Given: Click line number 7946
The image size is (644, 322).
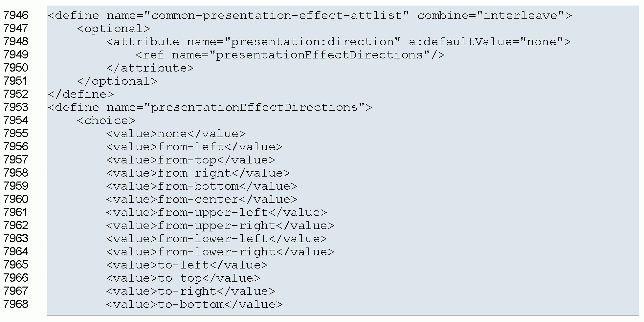Looking at the screenshot, I should point(16,15).
